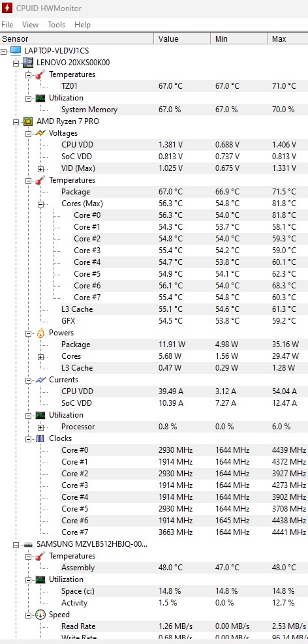This screenshot has height=644, width=308.
Task: Open the Tools menu
Action: tap(56, 25)
